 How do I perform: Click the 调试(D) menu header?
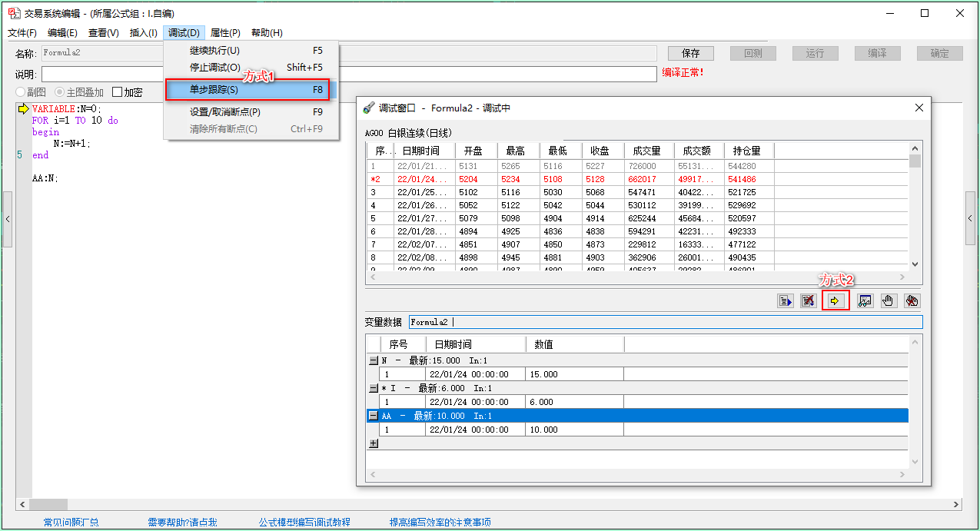click(184, 33)
